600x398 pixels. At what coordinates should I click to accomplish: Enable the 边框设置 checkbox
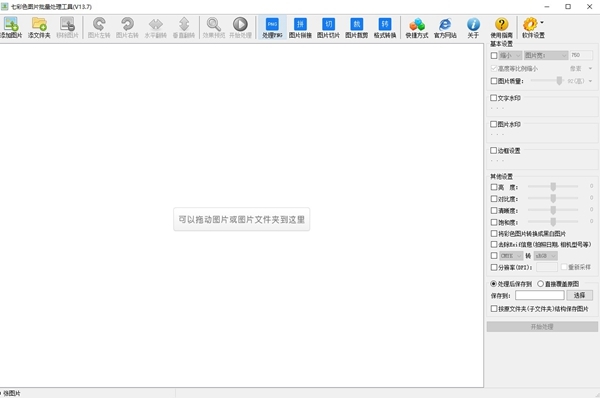pyautogui.click(x=494, y=151)
